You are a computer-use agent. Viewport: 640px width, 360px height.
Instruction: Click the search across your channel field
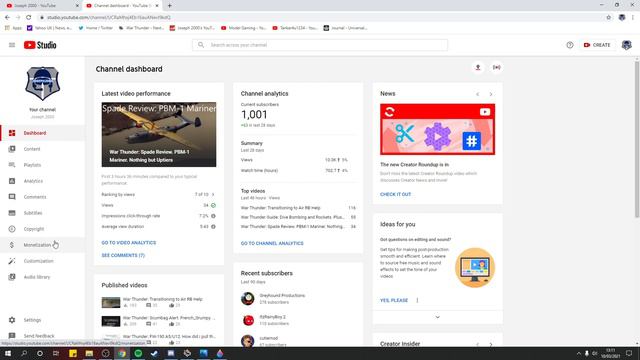coord(320,45)
